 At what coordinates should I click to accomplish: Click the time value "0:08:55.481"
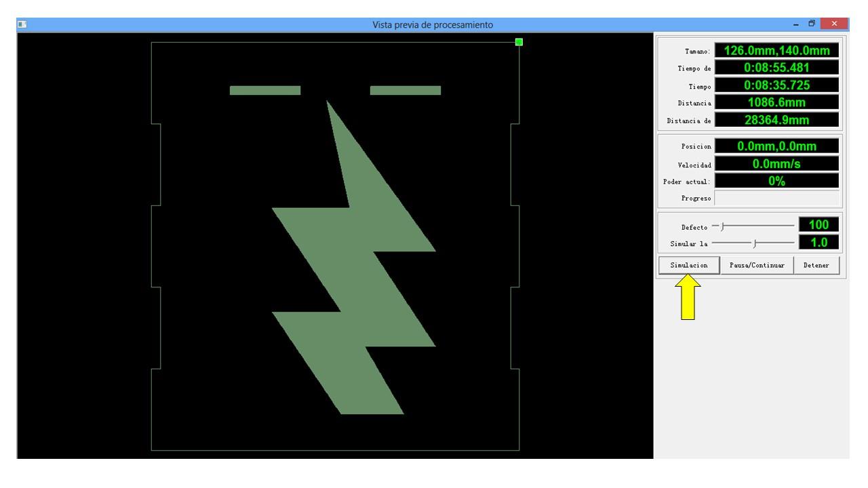tap(777, 68)
